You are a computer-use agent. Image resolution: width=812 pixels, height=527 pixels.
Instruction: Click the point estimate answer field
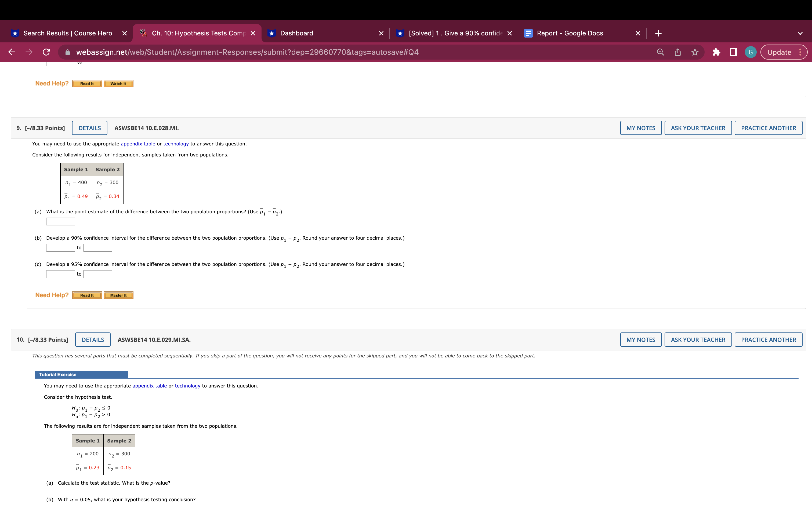[x=61, y=222]
